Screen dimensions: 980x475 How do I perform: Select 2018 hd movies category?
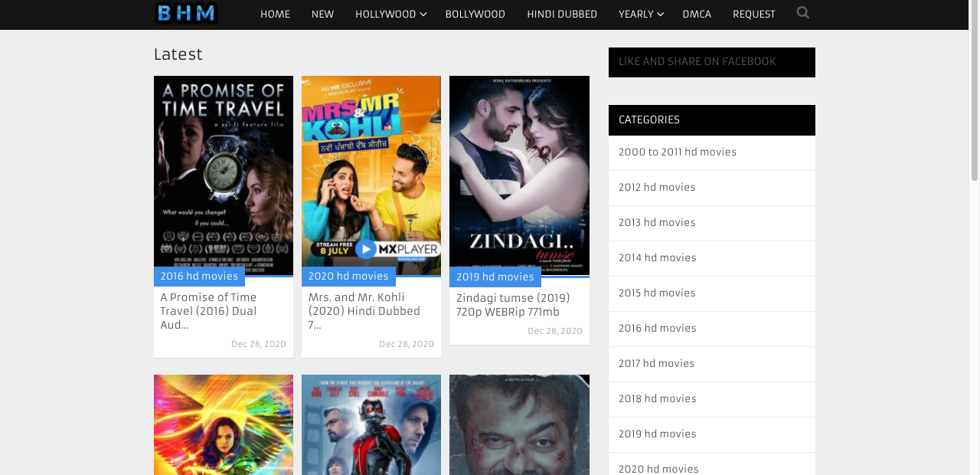click(x=657, y=399)
